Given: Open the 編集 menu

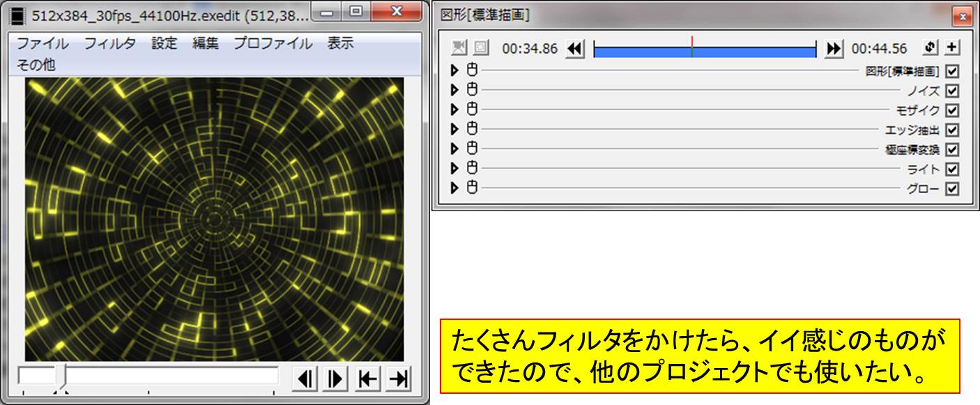Looking at the screenshot, I should pos(206,43).
